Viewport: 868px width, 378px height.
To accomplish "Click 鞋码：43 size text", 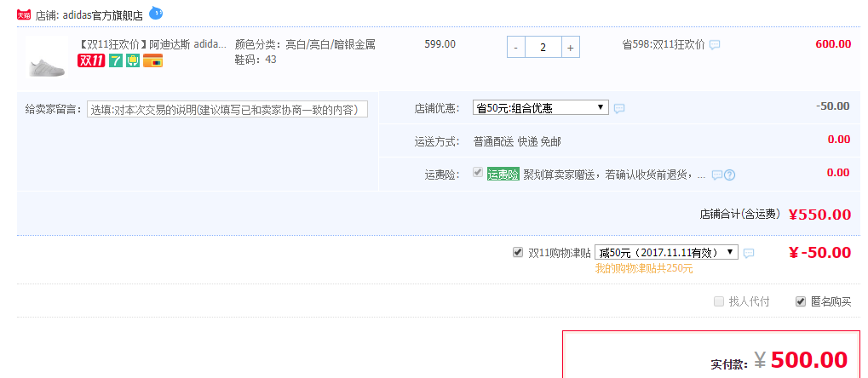I will (x=256, y=60).
